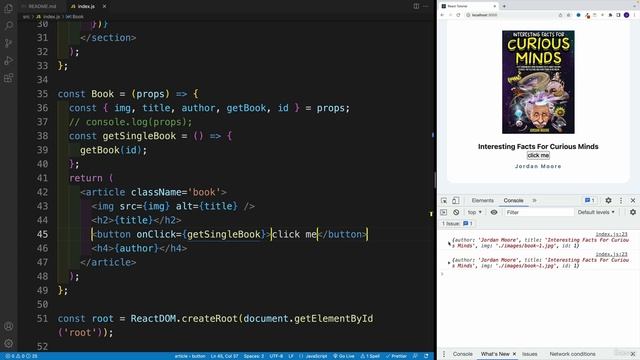Open the first index.js:23 source link
Viewport: 640px width, 360px height.
click(x=611, y=234)
